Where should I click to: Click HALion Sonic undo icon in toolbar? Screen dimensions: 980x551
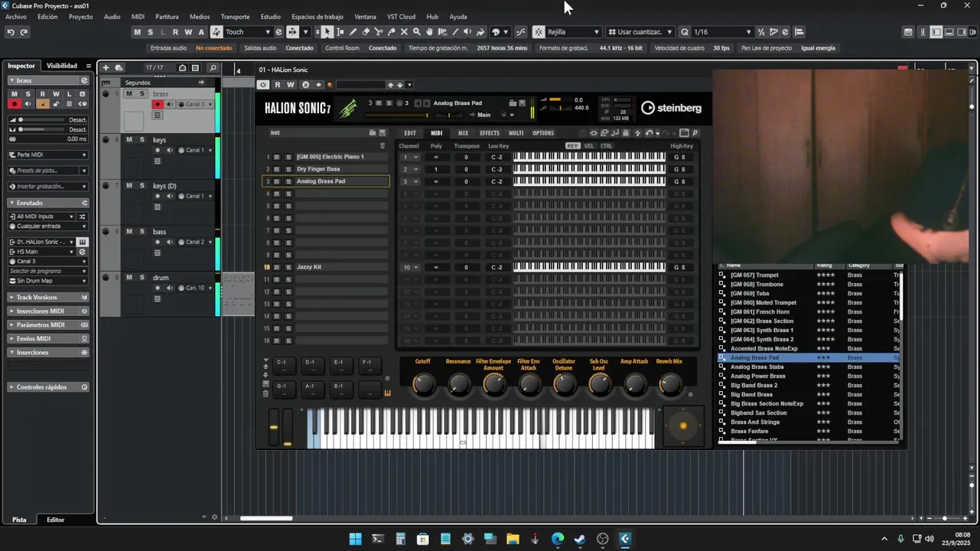click(x=649, y=133)
